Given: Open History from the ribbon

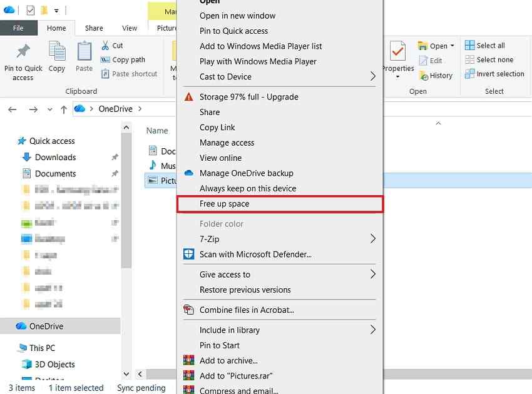Looking at the screenshot, I should pyautogui.click(x=436, y=76).
